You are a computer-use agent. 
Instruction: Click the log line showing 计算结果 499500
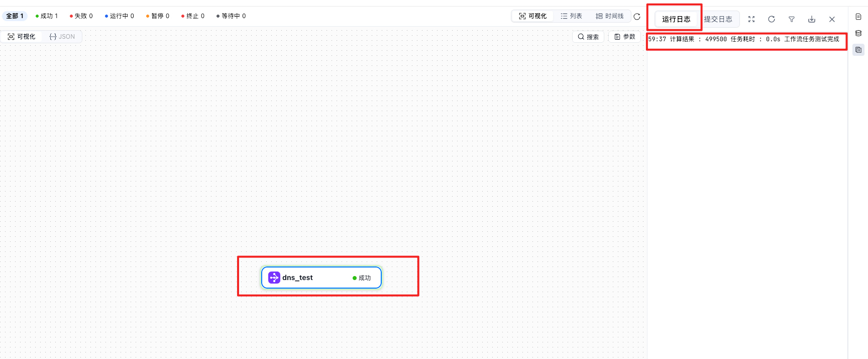pyautogui.click(x=744, y=39)
